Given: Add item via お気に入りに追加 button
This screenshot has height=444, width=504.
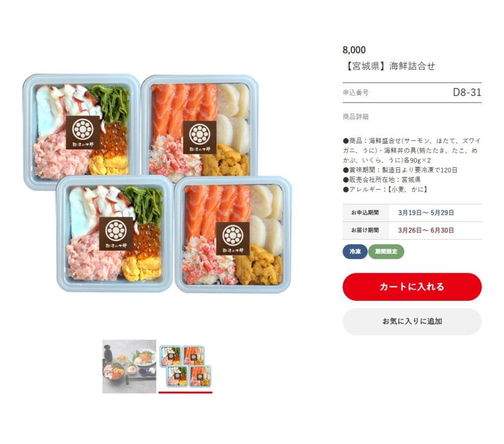Looking at the screenshot, I should (x=412, y=321).
